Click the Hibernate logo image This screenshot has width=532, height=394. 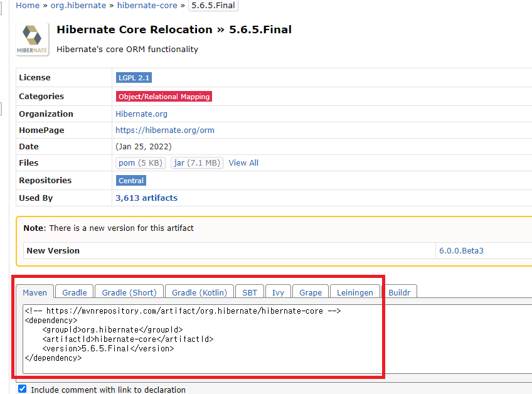tap(32, 39)
